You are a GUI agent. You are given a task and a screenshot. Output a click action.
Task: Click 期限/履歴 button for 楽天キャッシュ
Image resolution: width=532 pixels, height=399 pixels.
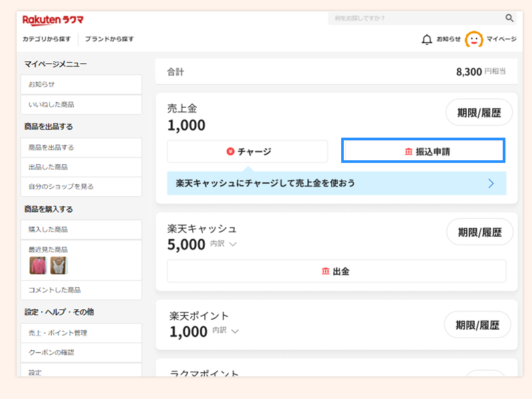(x=479, y=232)
